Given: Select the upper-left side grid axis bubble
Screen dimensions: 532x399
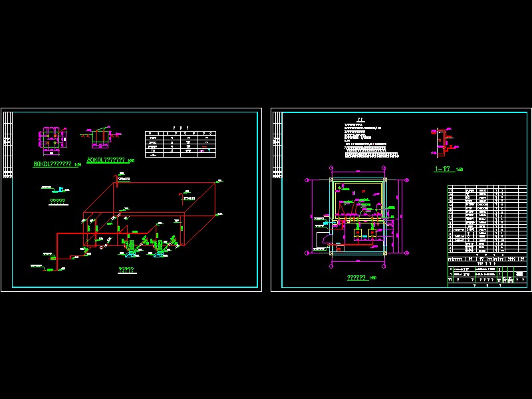Looking at the screenshot, I should [x=307, y=180].
